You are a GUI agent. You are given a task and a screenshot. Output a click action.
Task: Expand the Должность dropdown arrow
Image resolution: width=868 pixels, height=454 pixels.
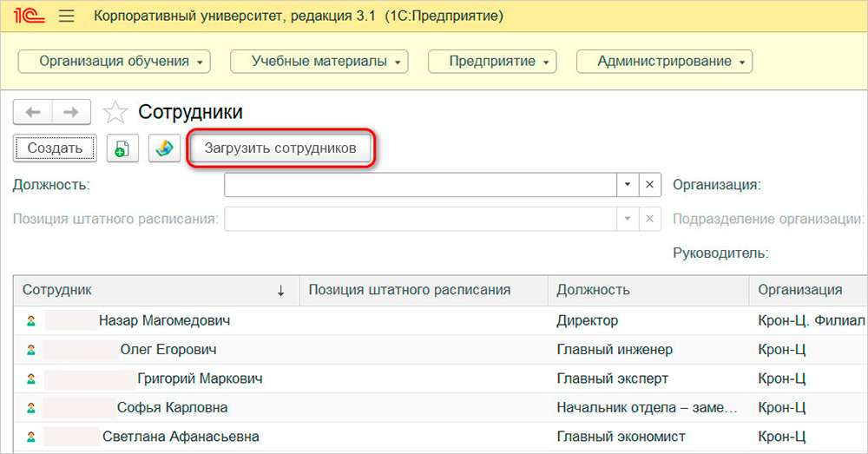pos(628,184)
